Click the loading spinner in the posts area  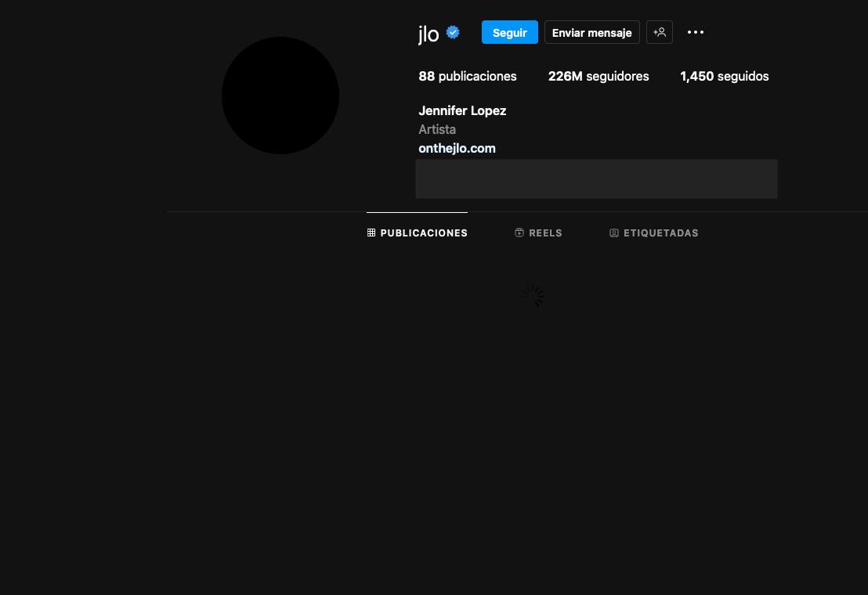(x=533, y=296)
